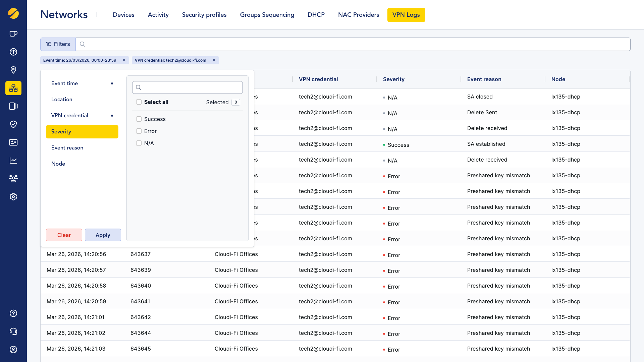Viewport: 644px width, 362px height.
Task: Remove the Event time filter chip
Action: [x=124, y=60]
